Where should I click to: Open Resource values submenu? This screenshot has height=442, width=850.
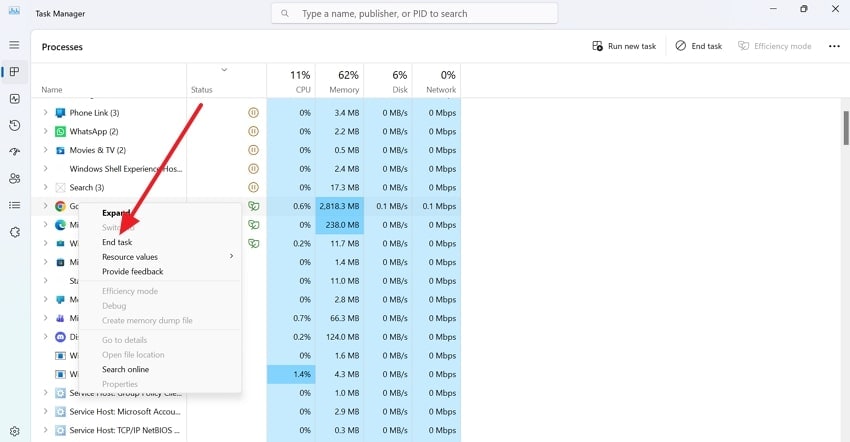coord(160,257)
